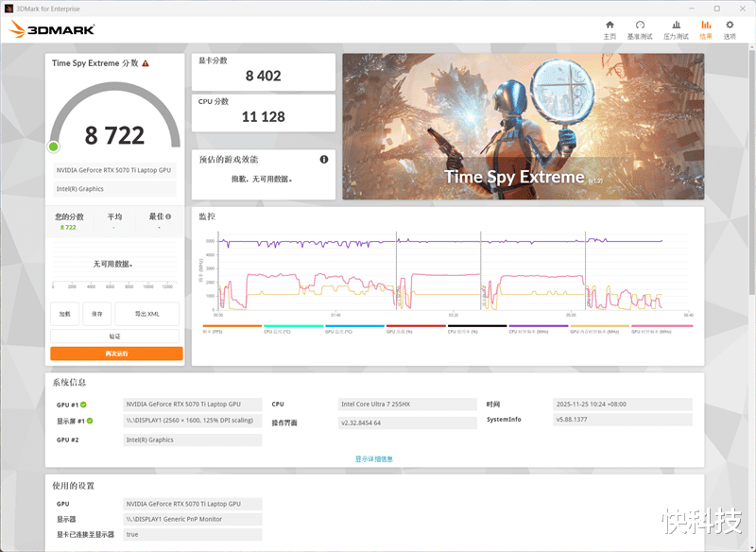Go to the 主页 home tab
The height and width of the screenshot is (552, 756).
pyautogui.click(x=610, y=30)
